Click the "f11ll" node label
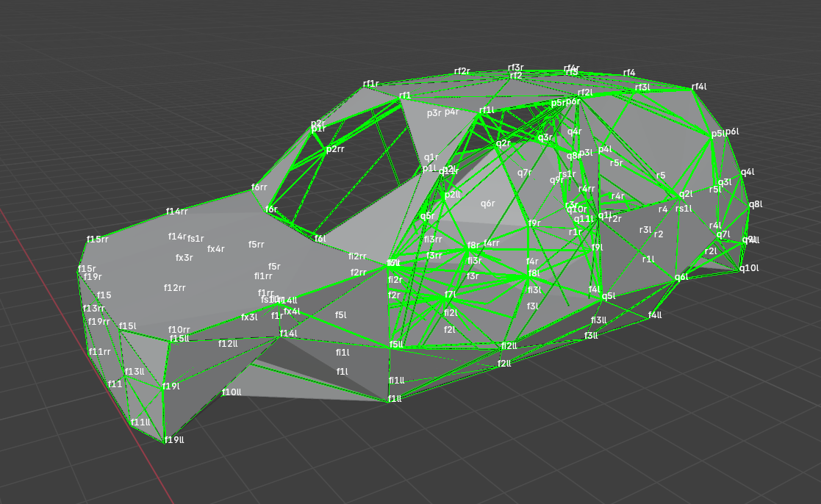821x504 pixels. click(x=140, y=422)
